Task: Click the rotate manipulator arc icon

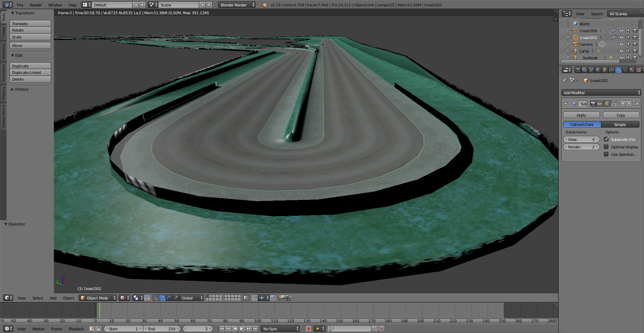Action: (x=169, y=298)
